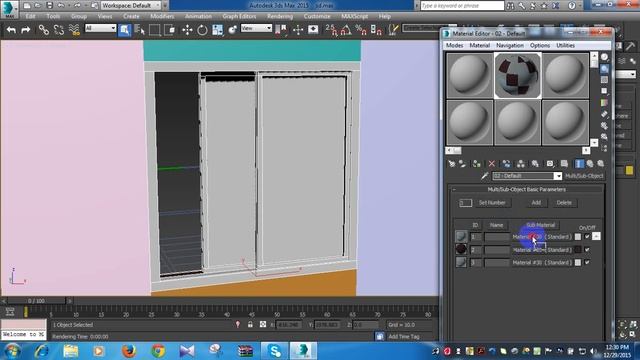Click the Undo arrow in main toolbar
This screenshot has width=640, height=360.
pyautogui.click(x=11, y=29)
